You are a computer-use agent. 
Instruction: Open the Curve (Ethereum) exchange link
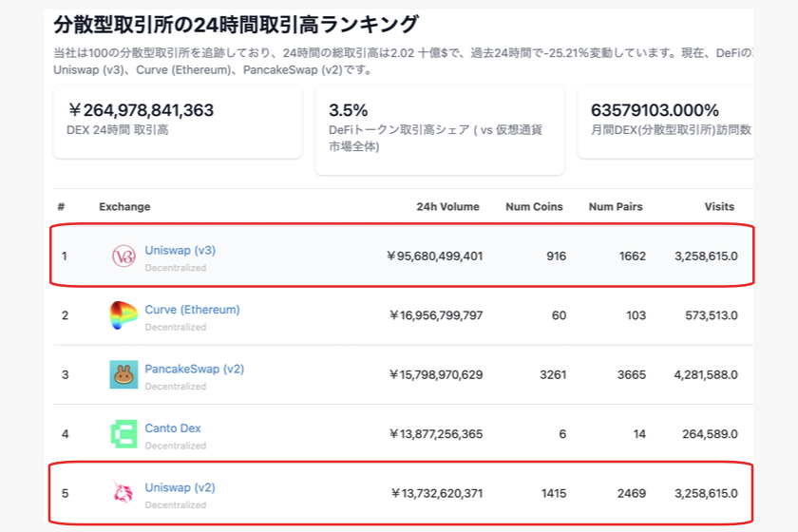192,310
